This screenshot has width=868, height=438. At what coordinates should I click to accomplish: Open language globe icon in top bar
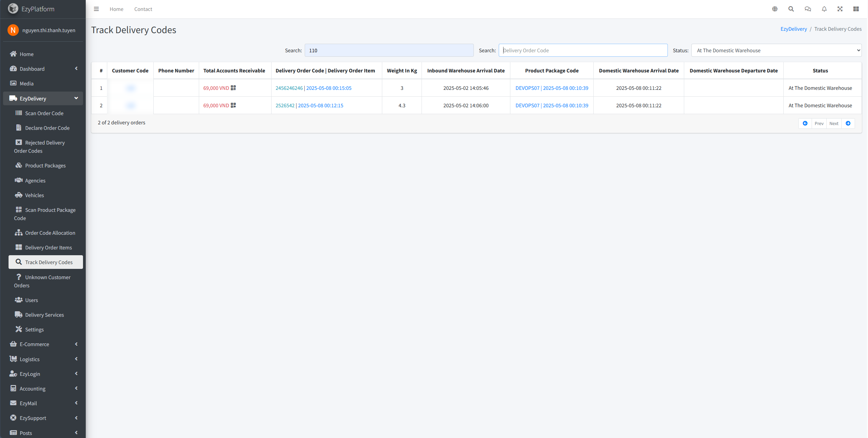775,9
